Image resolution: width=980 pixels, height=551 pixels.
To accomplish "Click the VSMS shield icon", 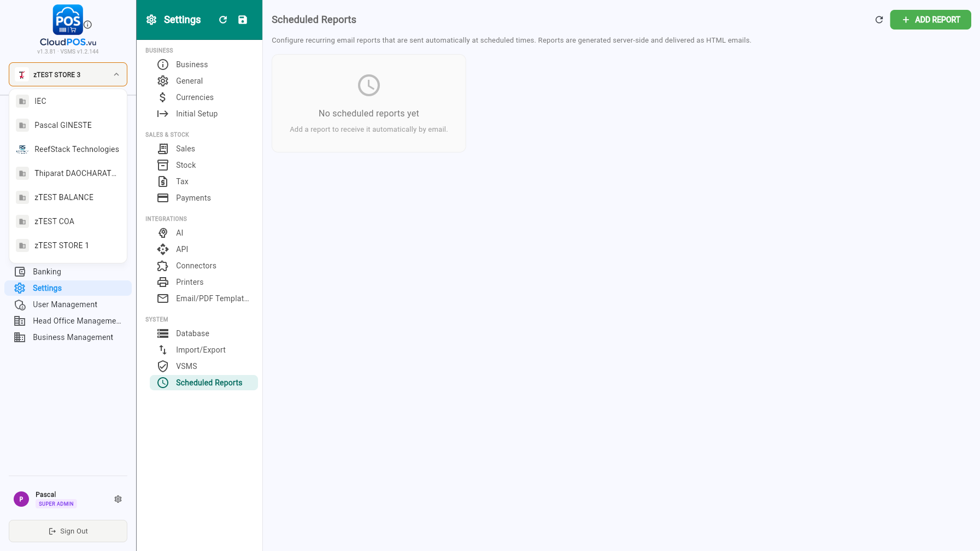I will pos(163,366).
